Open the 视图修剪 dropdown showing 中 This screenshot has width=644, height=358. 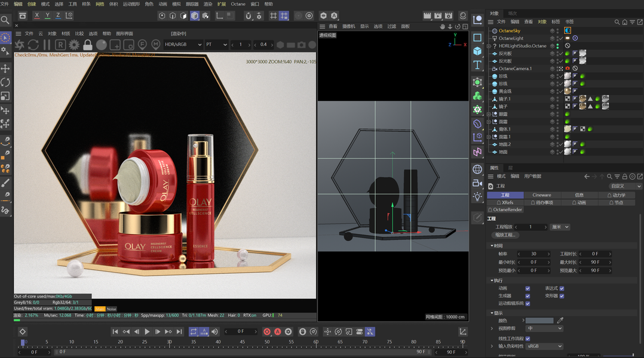point(544,329)
